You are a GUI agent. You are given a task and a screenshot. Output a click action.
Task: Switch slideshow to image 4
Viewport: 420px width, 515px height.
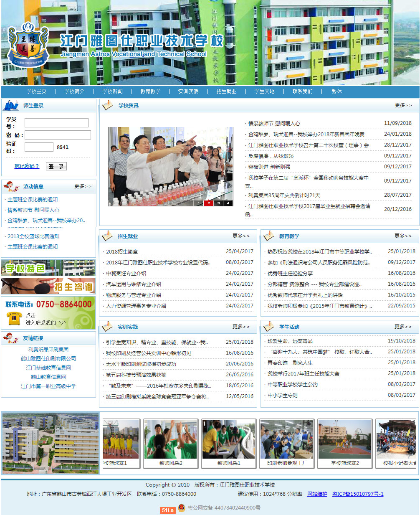click(x=228, y=203)
